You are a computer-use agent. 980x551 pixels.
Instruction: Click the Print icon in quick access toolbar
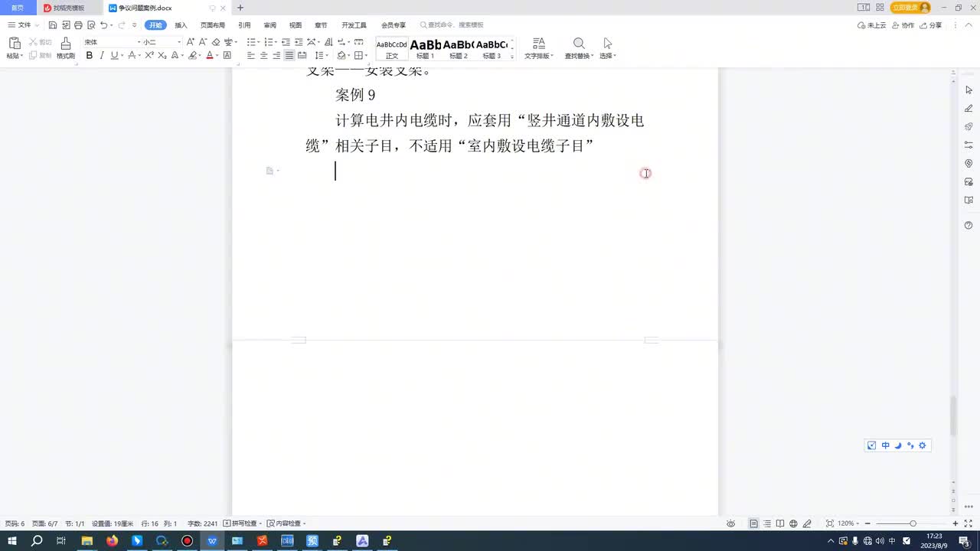click(78, 25)
